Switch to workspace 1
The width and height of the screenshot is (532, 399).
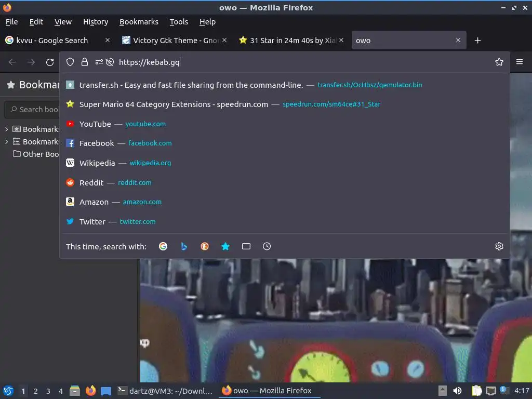click(x=23, y=391)
